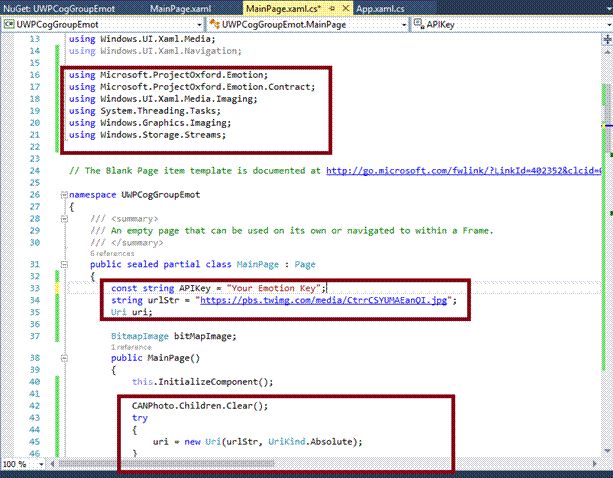Click the "try" keyword on line 43
613x478 pixels.
[140, 418]
